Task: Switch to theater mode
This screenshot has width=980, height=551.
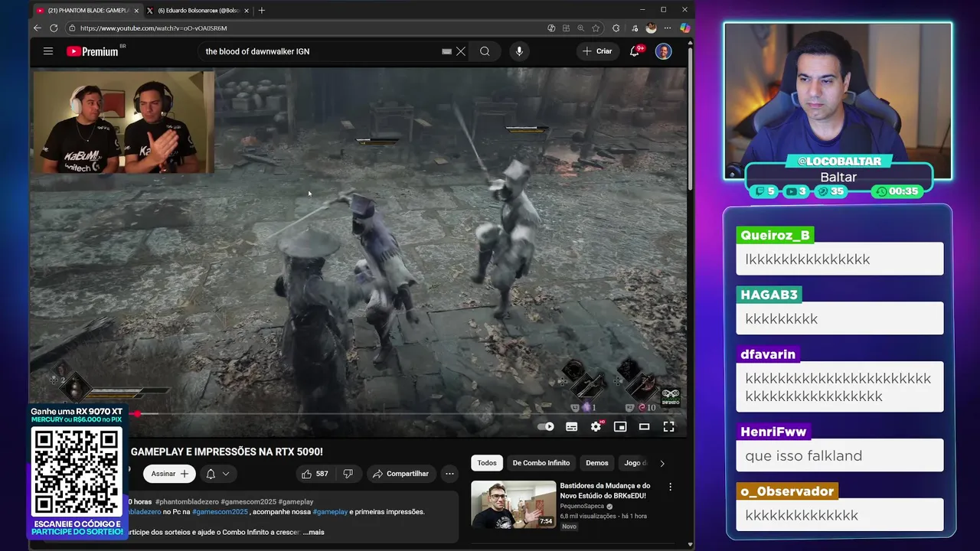Action: click(644, 427)
